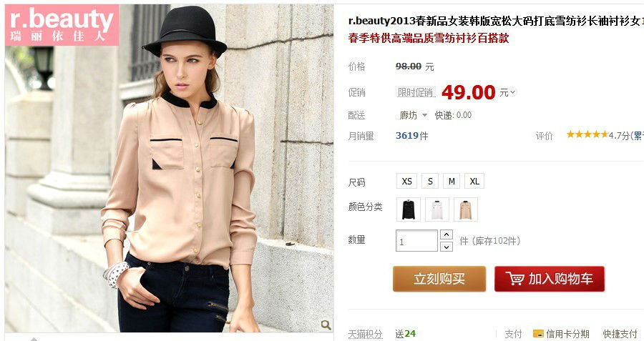The height and width of the screenshot is (341, 644).
Task: Expand the promotion price dropdown arrow
Action: (512, 92)
